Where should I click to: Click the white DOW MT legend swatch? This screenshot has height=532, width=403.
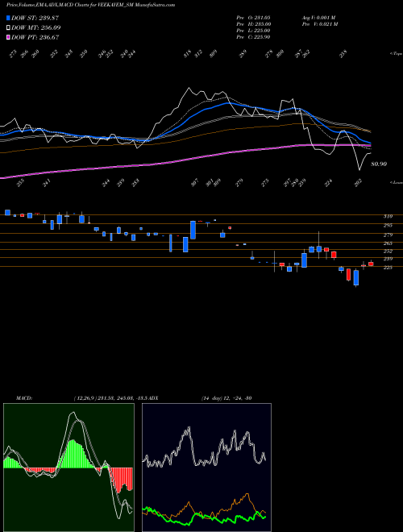(9, 27)
